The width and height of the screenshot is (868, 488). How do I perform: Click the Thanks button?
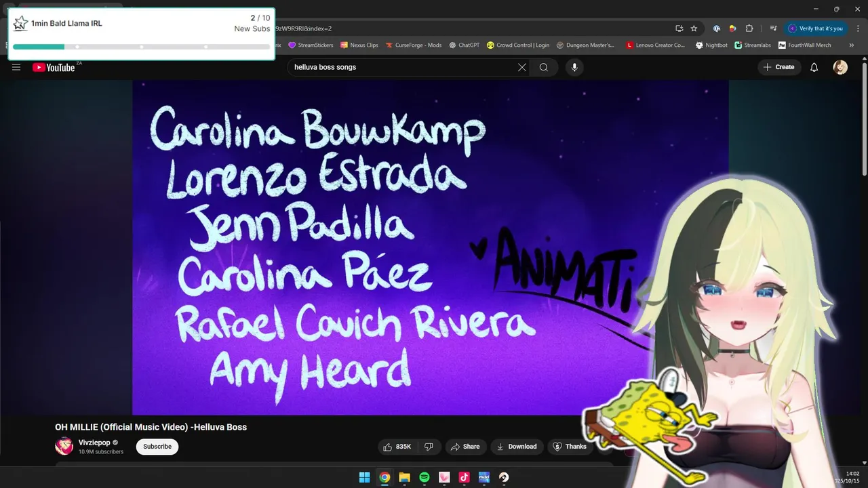pyautogui.click(x=570, y=447)
